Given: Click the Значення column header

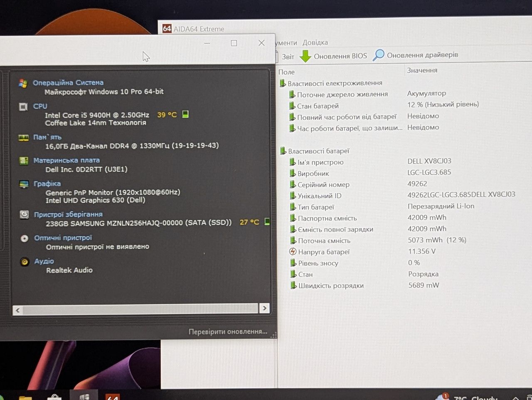Looking at the screenshot, I should [x=422, y=71].
